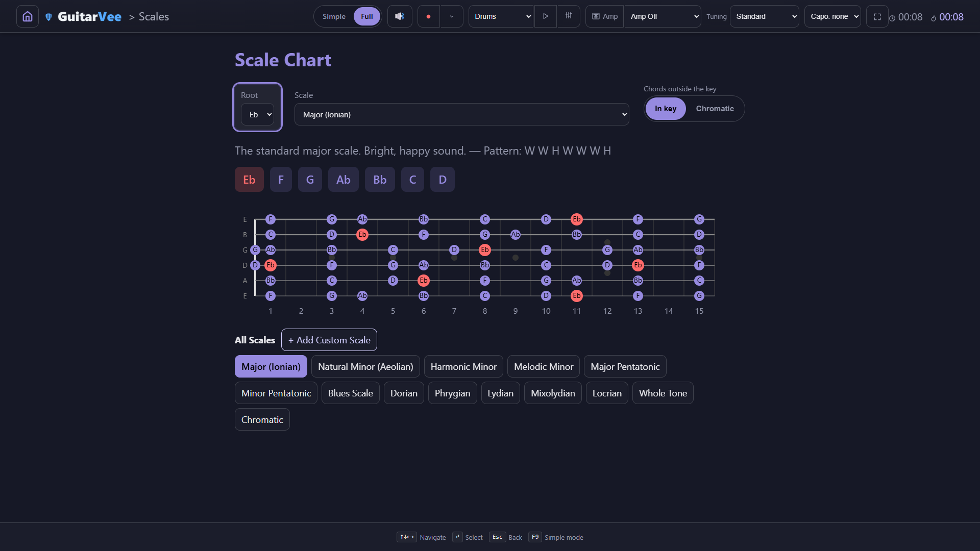
Task: Start recording with the red dot
Action: pyautogui.click(x=428, y=16)
